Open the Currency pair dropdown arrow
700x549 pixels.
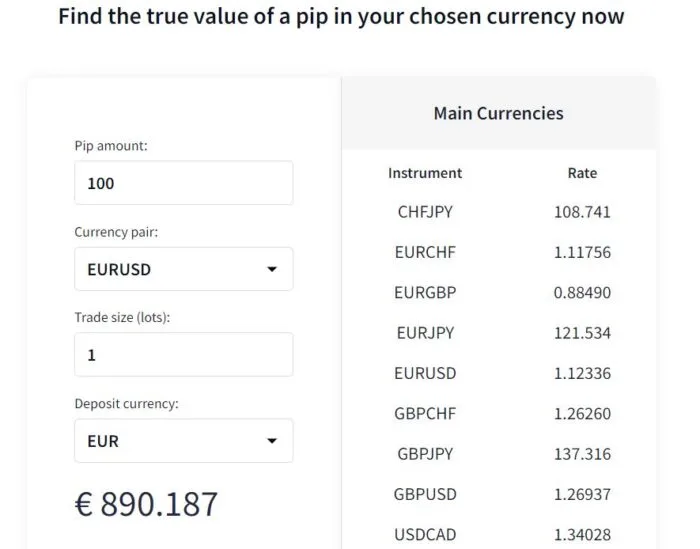click(x=272, y=269)
